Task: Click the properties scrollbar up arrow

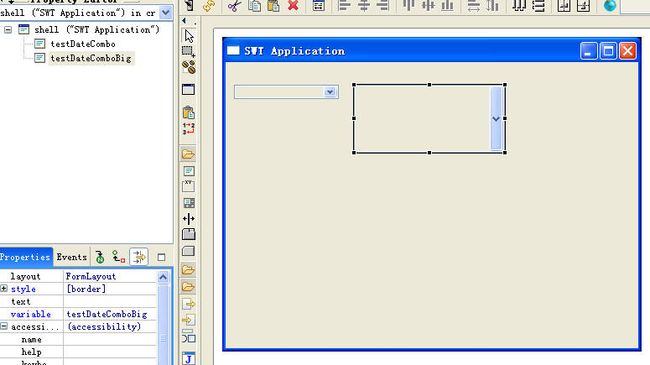Action: 163,277
